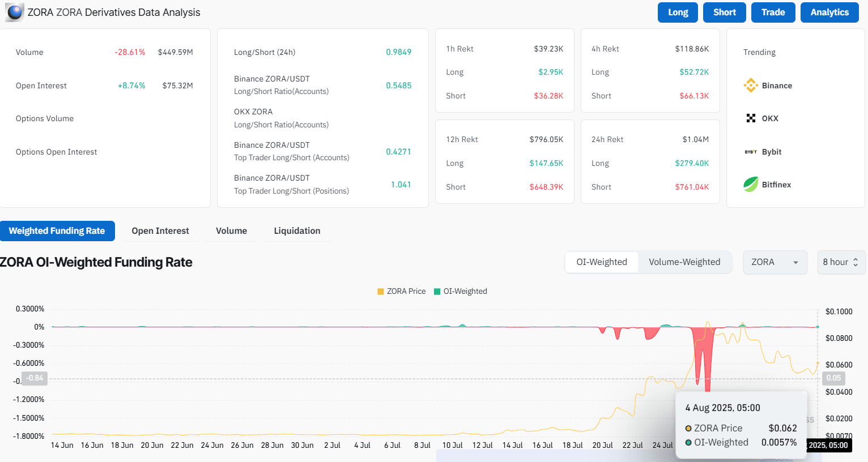
Task: Switch to the Open Interest tab
Action: click(x=160, y=231)
